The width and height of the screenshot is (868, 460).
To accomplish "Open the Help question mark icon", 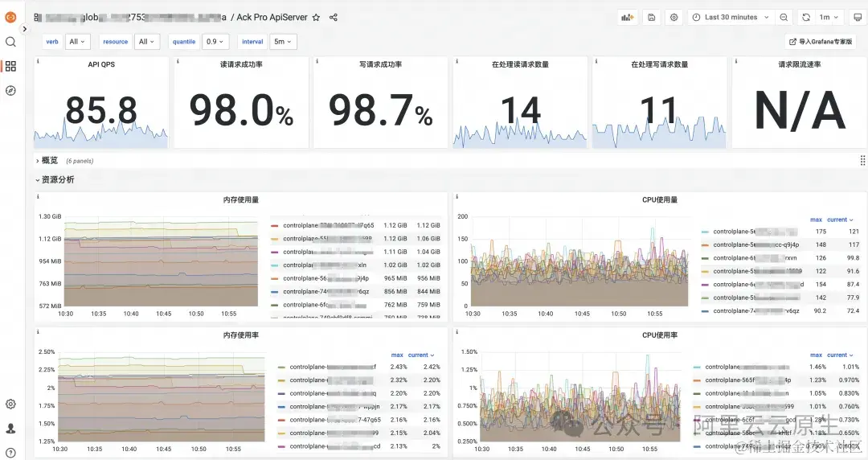I will coord(10,453).
